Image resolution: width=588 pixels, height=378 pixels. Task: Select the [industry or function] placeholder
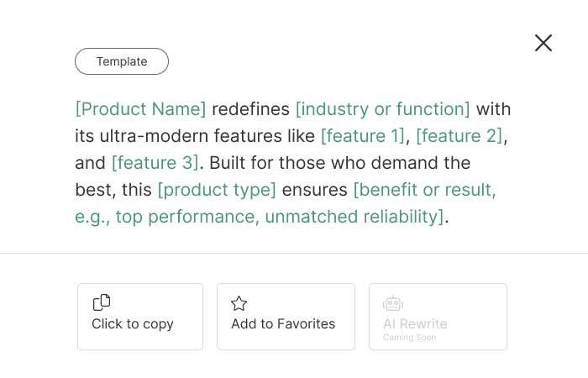point(382,109)
